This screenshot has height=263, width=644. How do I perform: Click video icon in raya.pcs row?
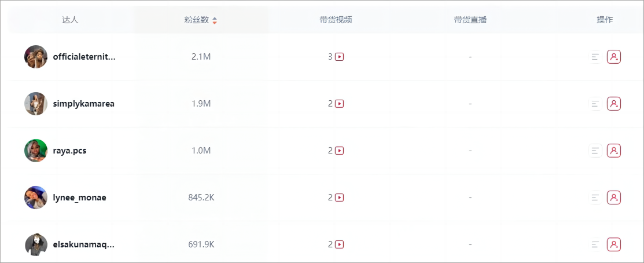click(x=340, y=151)
